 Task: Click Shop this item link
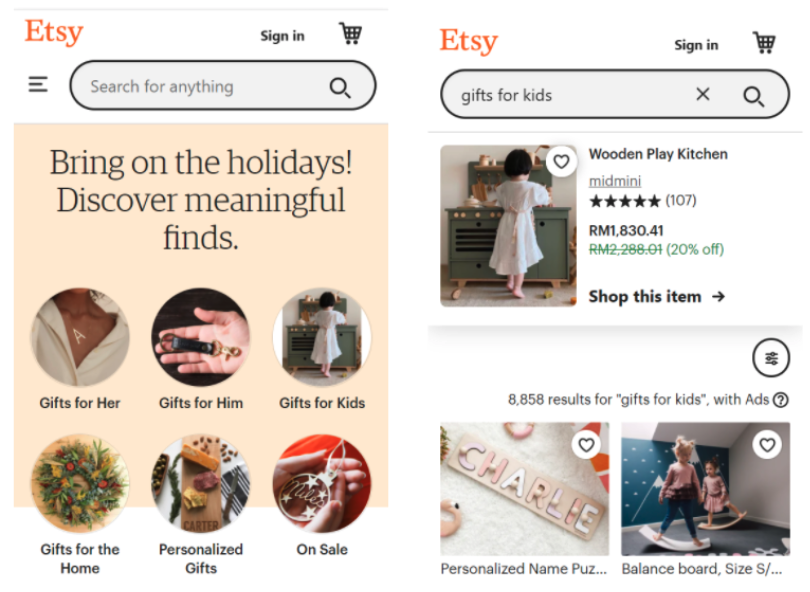tap(657, 297)
